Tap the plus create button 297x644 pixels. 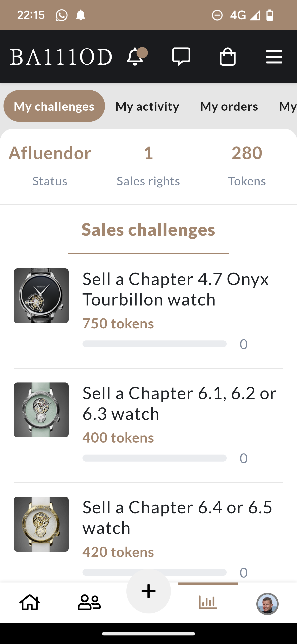coord(149,591)
